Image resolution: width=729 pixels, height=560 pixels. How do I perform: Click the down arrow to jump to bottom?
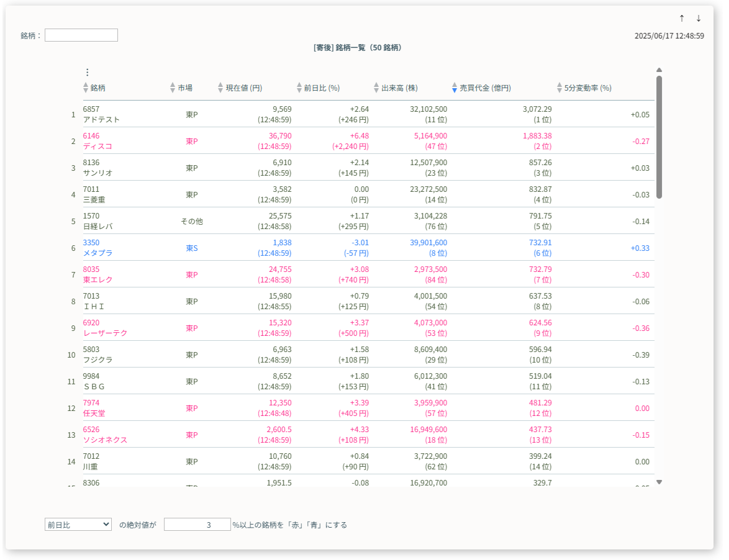coord(698,19)
